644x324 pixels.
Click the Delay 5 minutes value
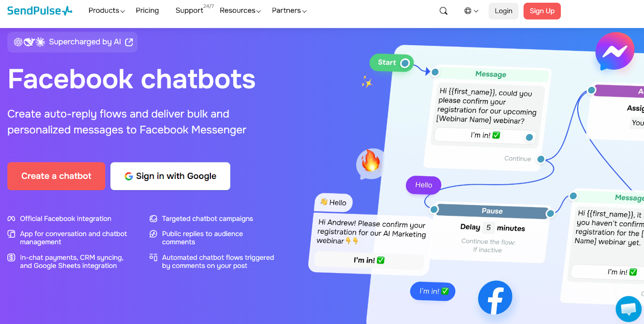tap(488, 228)
